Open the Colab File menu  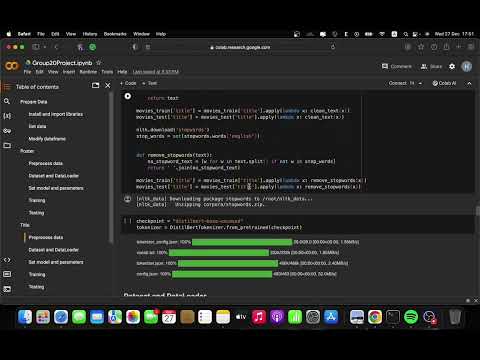click(27, 72)
